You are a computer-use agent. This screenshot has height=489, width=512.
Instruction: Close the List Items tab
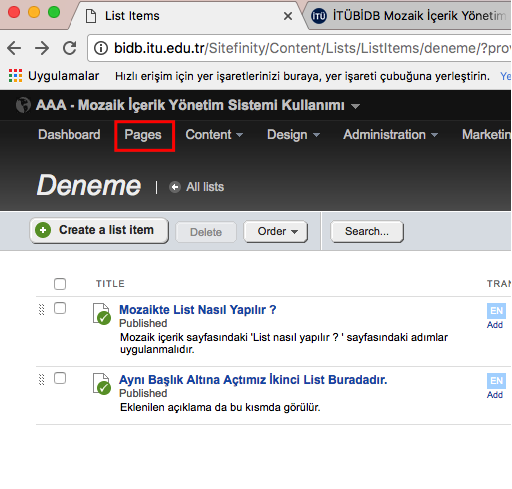click(288, 16)
